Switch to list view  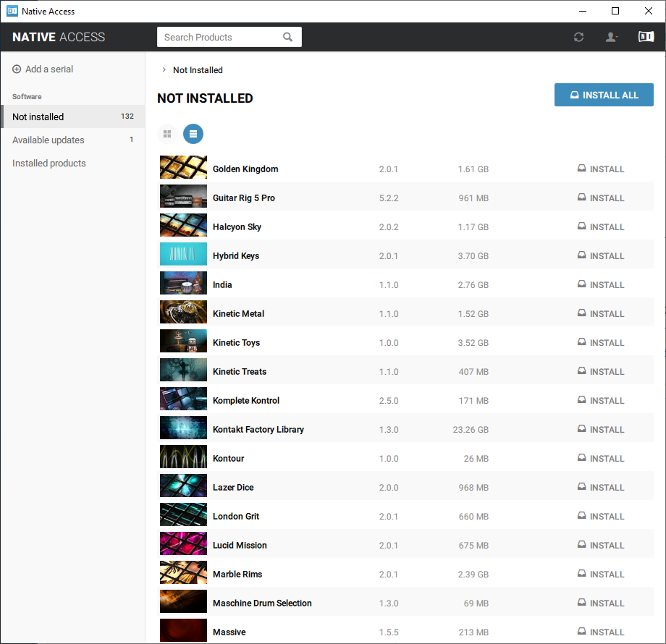coord(193,134)
